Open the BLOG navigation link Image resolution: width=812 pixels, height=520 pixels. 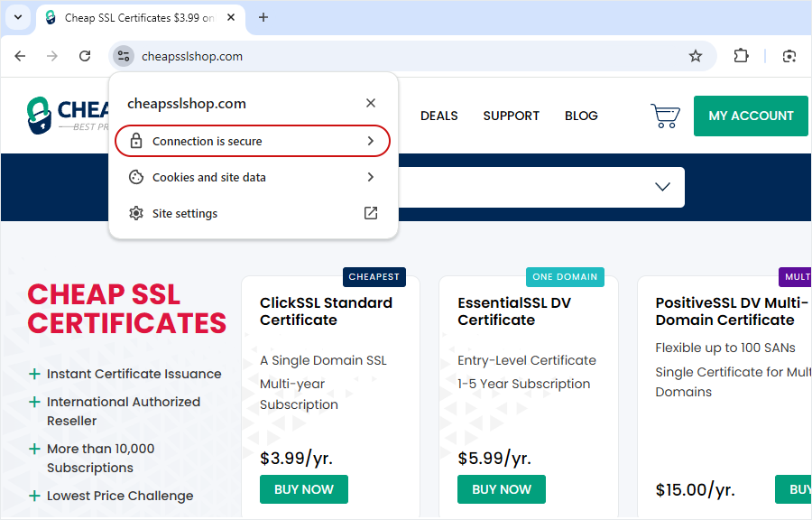581,116
